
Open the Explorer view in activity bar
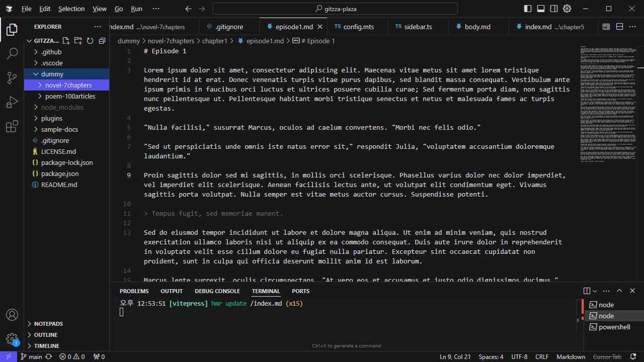pos(12,30)
